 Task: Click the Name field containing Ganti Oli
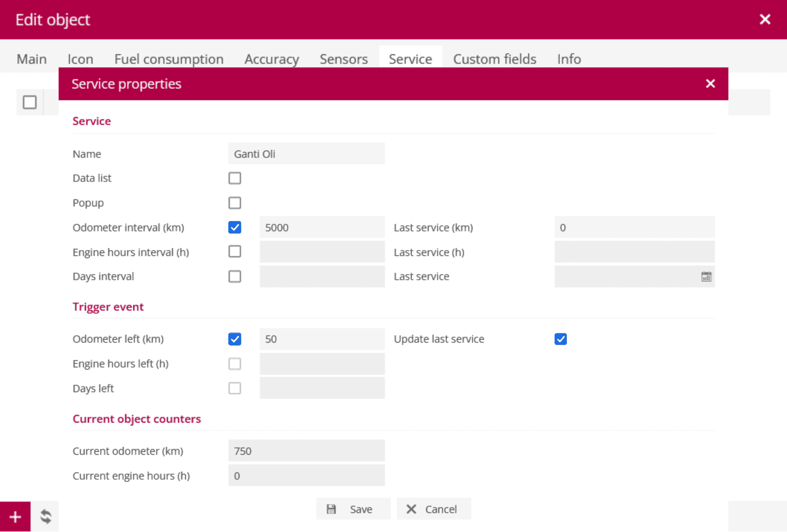pyautogui.click(x=306, y=154)
